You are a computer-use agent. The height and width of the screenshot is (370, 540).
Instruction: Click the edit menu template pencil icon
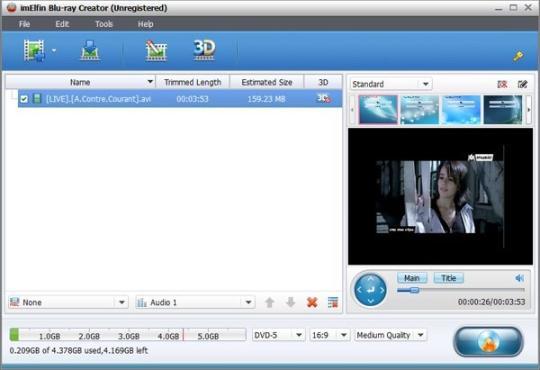coord(522,84)
